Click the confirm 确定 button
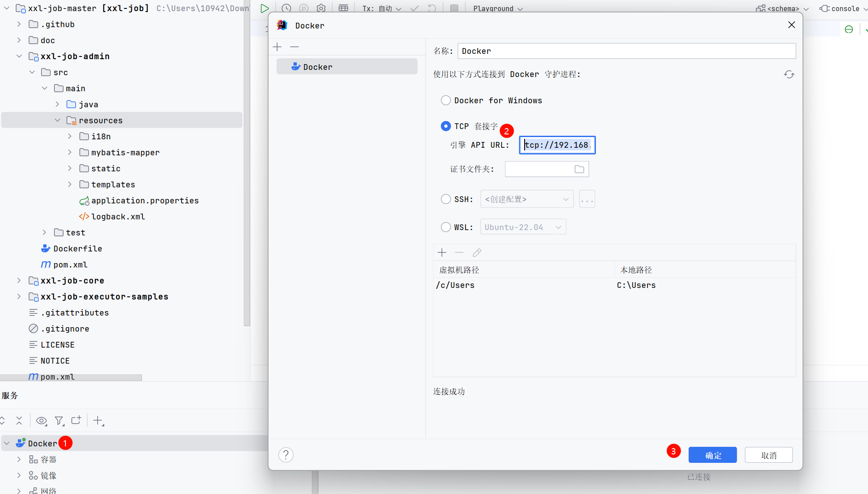Image resolution: width=868 pixels, height=494 pixels. (x=713, y=455)
